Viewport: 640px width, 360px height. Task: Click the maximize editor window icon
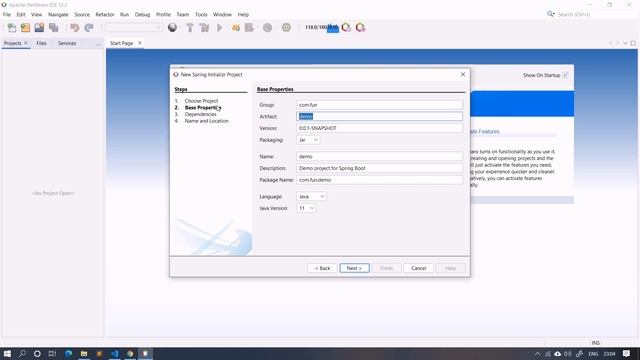tap(633, 43)
